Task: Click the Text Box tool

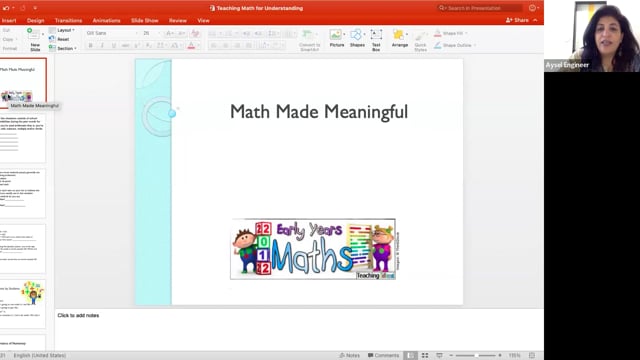Action: pyautogui.click(x=376, y=40)
